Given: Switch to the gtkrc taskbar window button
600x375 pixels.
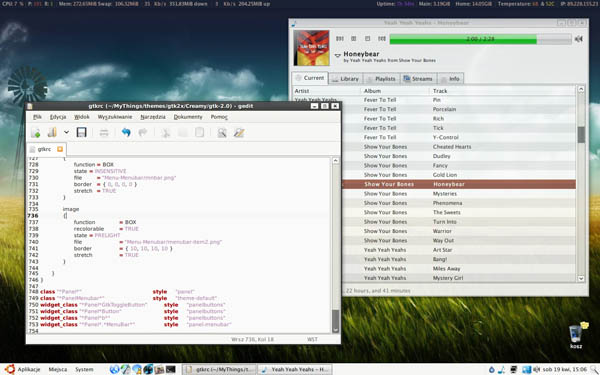Looking at the screenshot, I should 219,369.
